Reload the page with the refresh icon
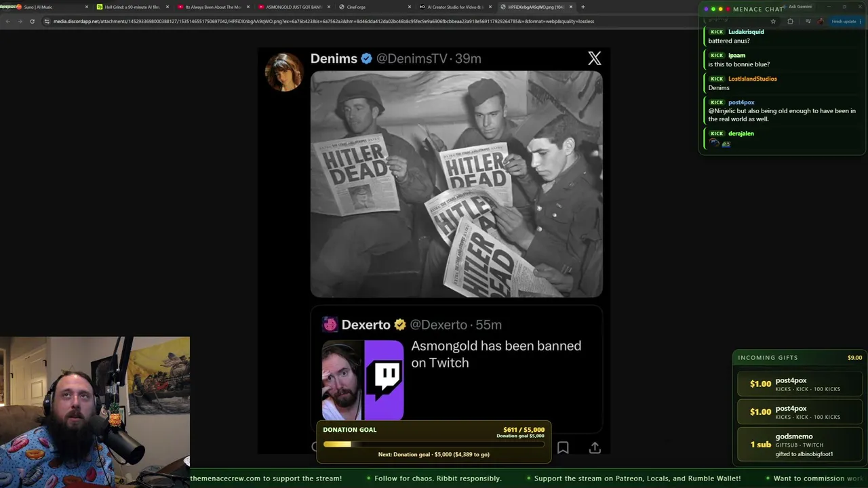The image size is (868, 488). (32, 21)
